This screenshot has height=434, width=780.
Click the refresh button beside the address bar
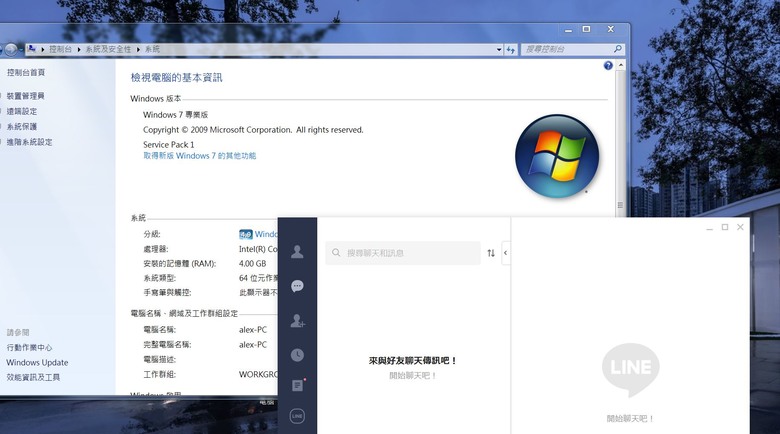(x=510, y=49)
